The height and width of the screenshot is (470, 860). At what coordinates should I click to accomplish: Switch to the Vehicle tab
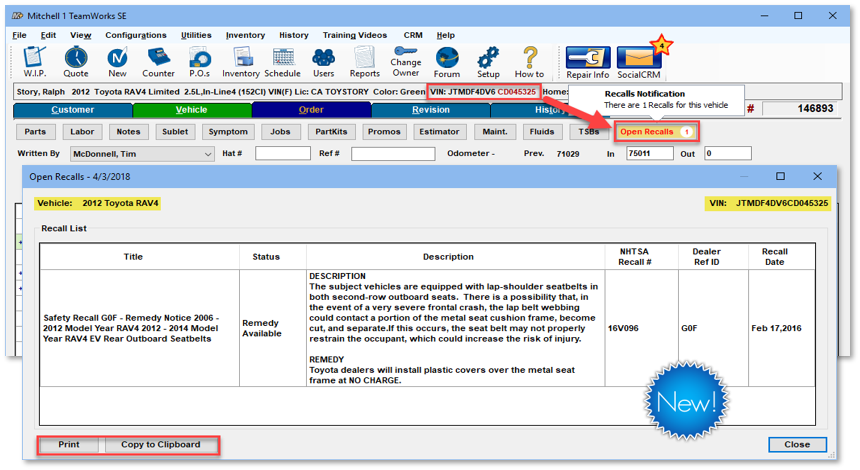pyautogui.click(x=191, y=110)
